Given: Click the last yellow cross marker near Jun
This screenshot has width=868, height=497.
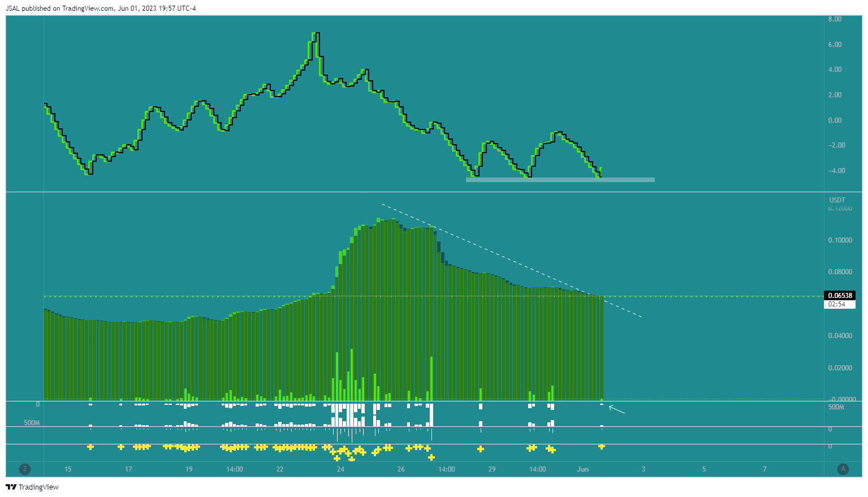Looking at the screenshot, I should coord(602,447).
